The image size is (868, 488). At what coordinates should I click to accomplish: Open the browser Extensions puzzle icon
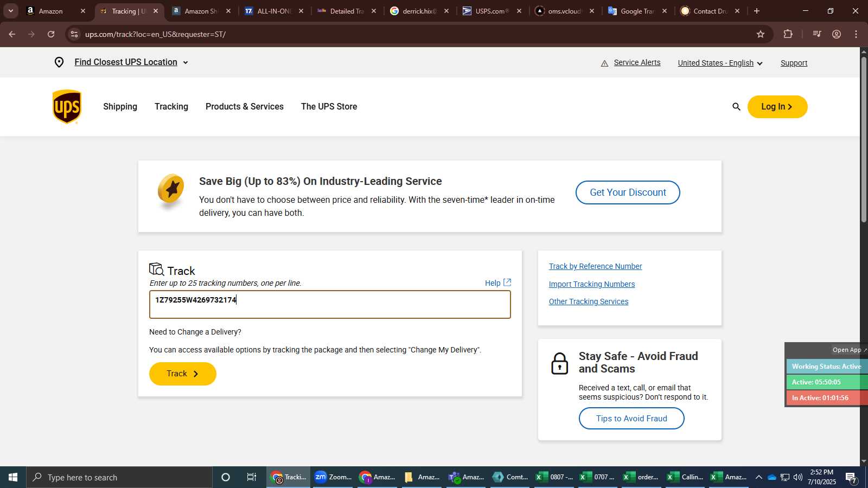pyautogui.click(x=788, y=34)
